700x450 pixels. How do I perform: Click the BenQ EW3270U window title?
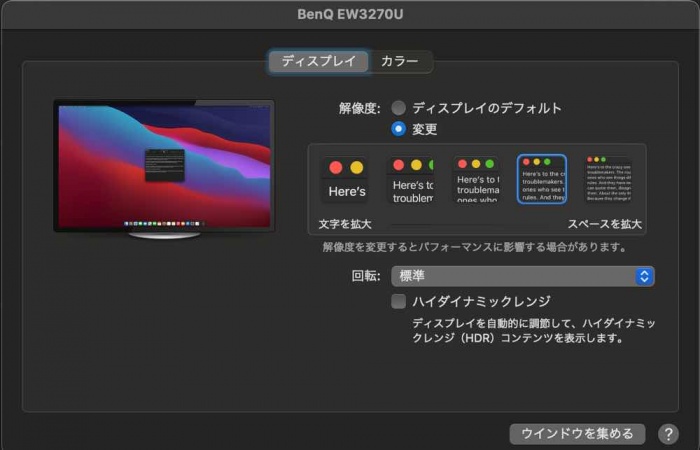(x=350, y=14)
